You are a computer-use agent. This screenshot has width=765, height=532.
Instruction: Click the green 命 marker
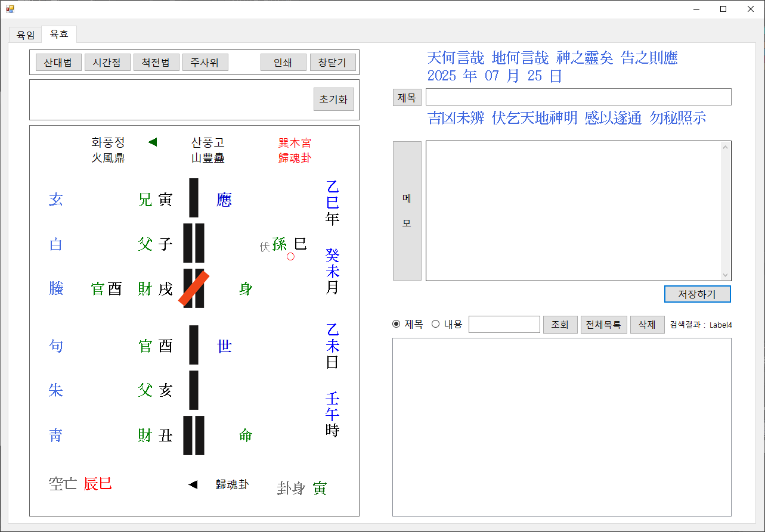click(245, 435)
